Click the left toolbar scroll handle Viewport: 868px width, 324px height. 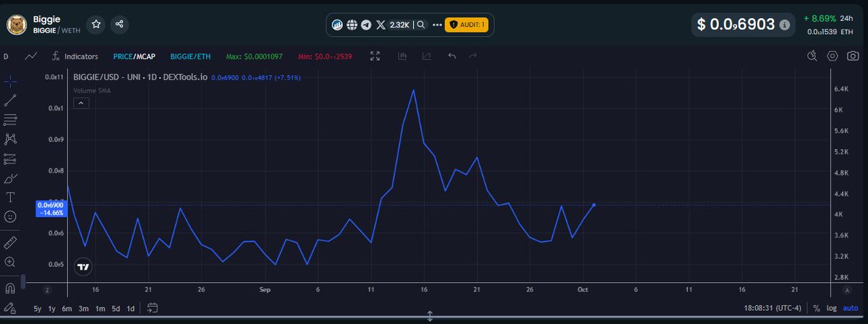(22, 281)
